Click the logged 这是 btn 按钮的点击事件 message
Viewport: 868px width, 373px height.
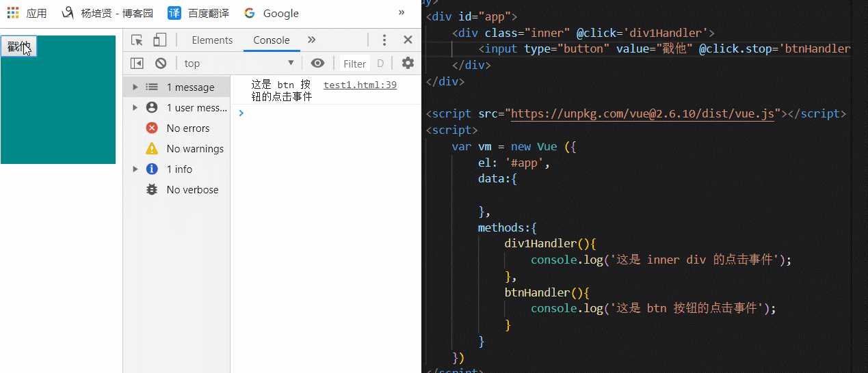[x=281, y=91]
